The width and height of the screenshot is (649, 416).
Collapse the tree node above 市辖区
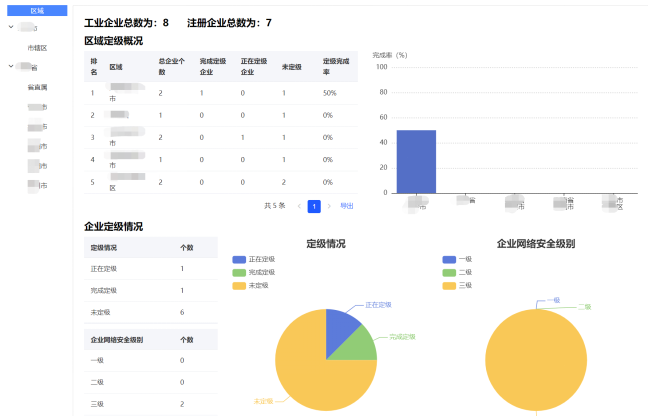(10, 27)
